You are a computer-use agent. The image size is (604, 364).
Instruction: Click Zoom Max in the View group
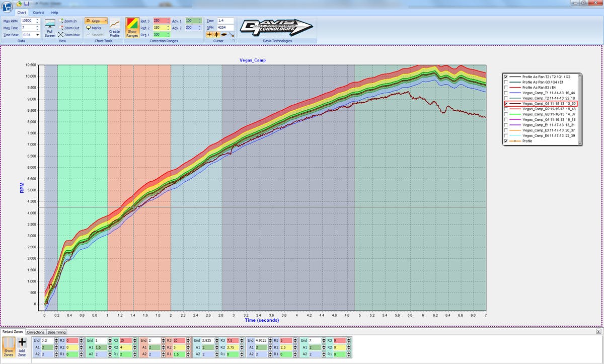click(x=69, y=35)
